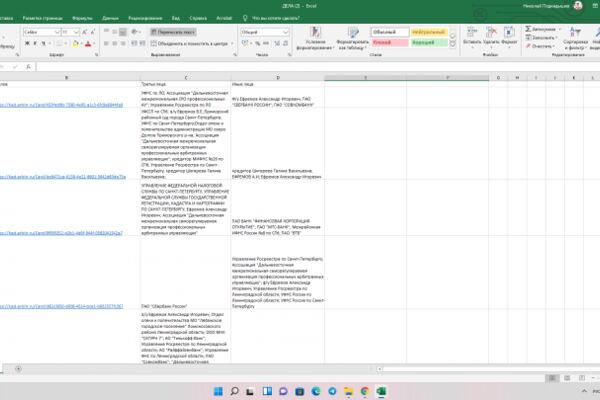Screen dimensions: 600x400
Task: Apply the Normal (Обычный) cell style
Action: 389,32
